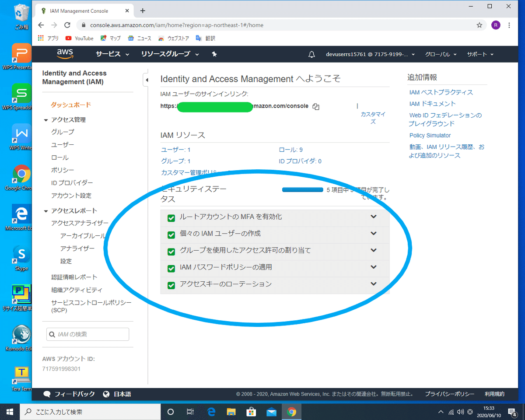Expand the グループを使用したアクセス許可 row chevron
The image size is (525, 420).
[374, 250]
